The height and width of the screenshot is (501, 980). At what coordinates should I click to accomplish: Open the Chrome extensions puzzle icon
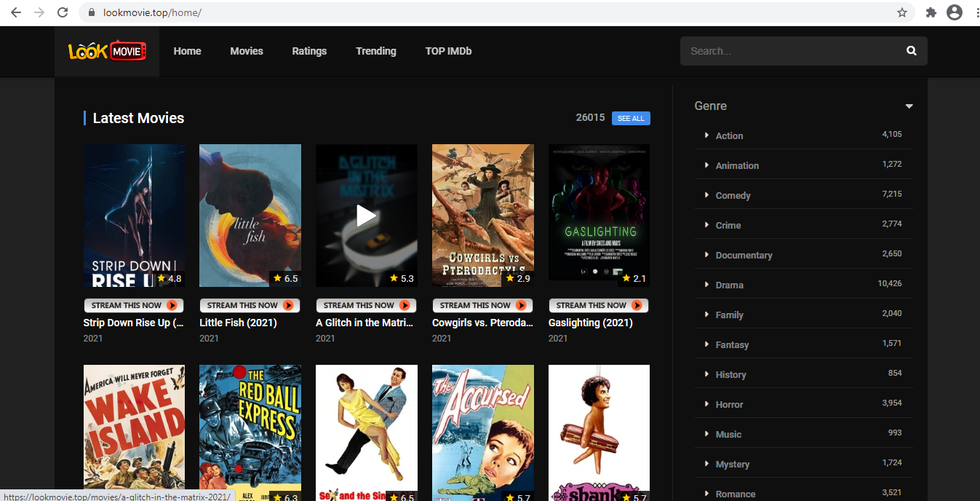point(931,12)
